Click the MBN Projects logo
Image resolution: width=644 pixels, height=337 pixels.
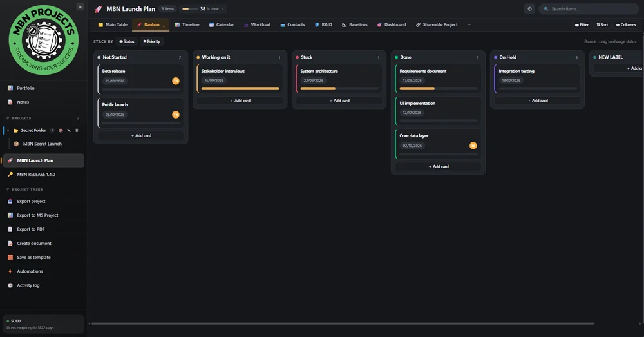click(44, 40)
